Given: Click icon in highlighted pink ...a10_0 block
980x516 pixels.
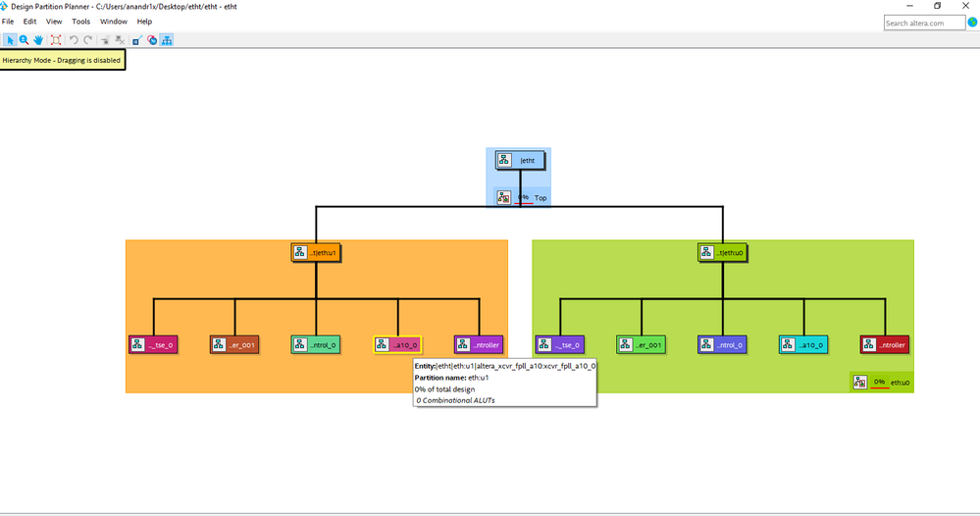Looking at the screenshot, I should (x=382, y=345).
